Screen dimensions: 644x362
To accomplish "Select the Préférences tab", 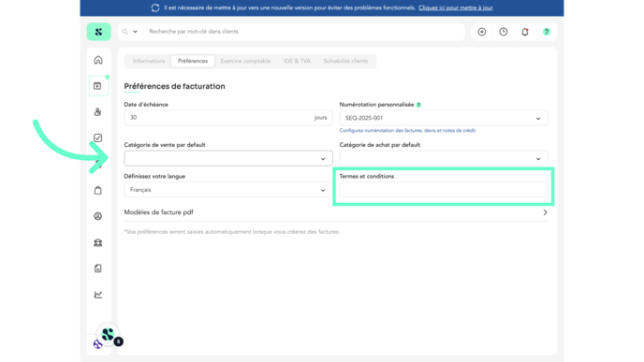I will point(193,61).
